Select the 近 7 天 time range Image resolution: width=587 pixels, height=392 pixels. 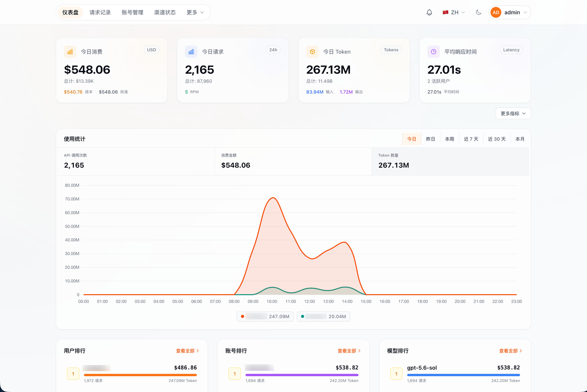pyautogui.click(x=471, y=139)
